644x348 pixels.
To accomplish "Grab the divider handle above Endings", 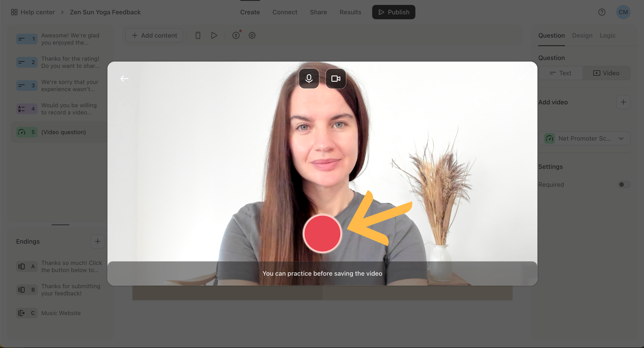I will pos(60,225).
